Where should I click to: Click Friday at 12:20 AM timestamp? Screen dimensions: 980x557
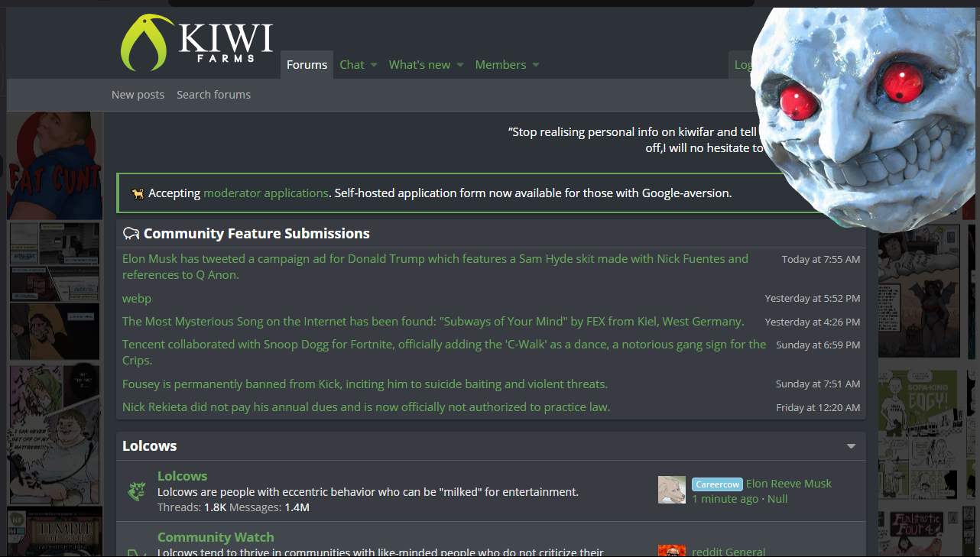(x=818, y=408)
